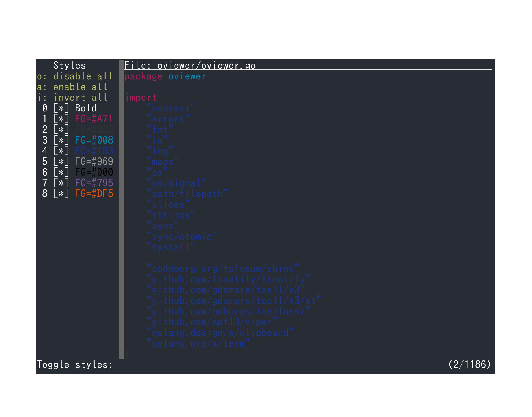
Task: Select the 'invert all' option
Action: click(72, 98)
